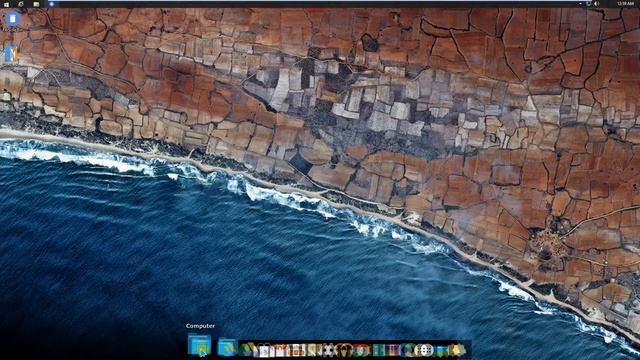Open the green-blue round globe dock icon
The width and height of the screenshot is (640, 360).
(x=408, y=350)
